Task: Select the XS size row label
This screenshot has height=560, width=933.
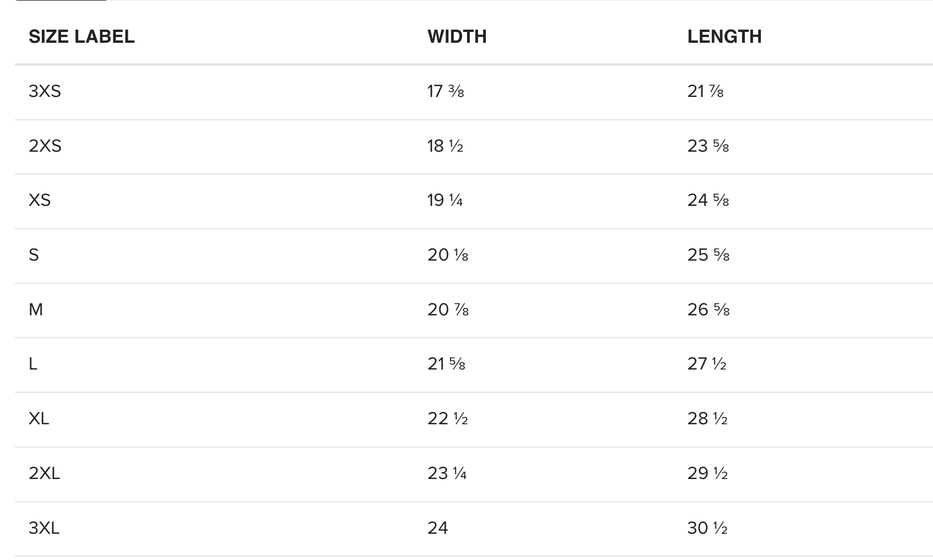Action: pyautogui.click(x=39, y=200)
